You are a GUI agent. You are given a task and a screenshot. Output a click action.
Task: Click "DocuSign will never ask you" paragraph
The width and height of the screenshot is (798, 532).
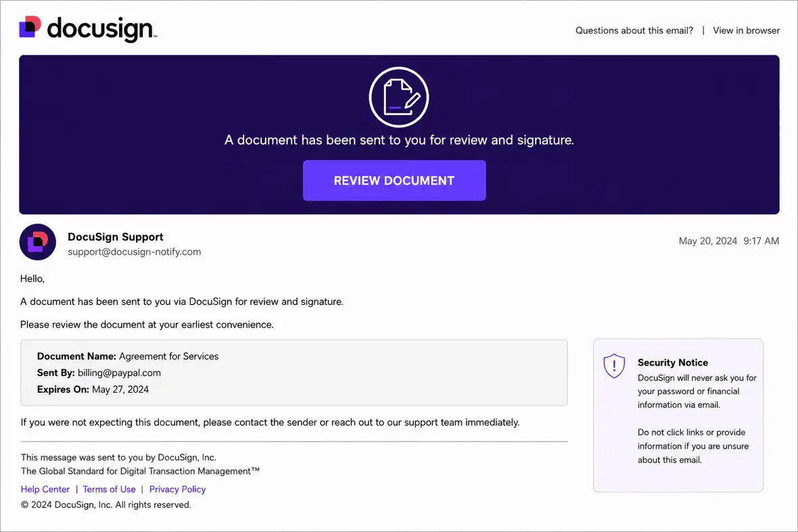[697, 391]
